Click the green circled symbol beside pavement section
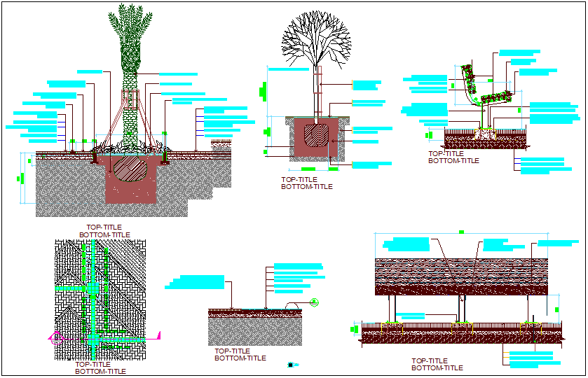Viewport: 588px width, 378px height. [x=315, y=302]
